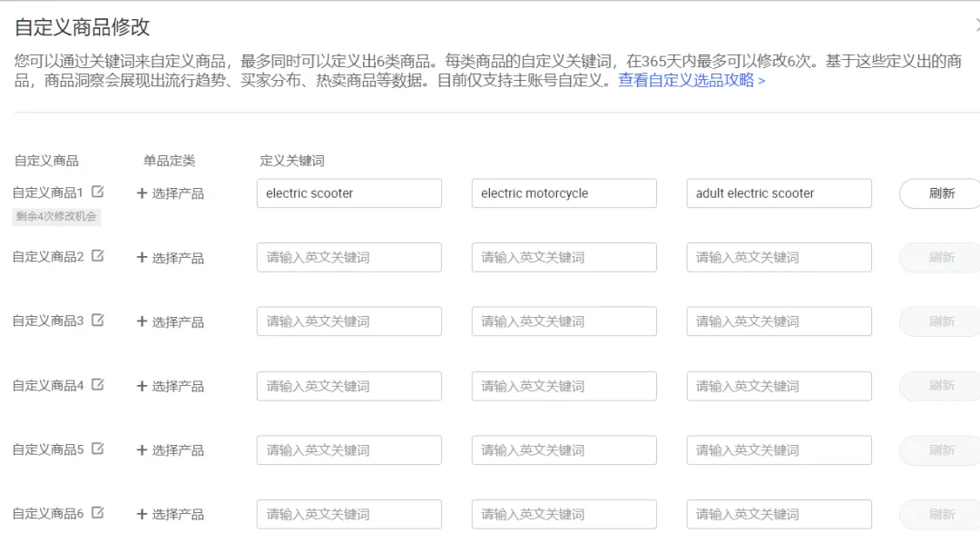The width and height of the screenshot is (980, 553).
Task: Click the 自定义商品4 row label
Action: 47,385
